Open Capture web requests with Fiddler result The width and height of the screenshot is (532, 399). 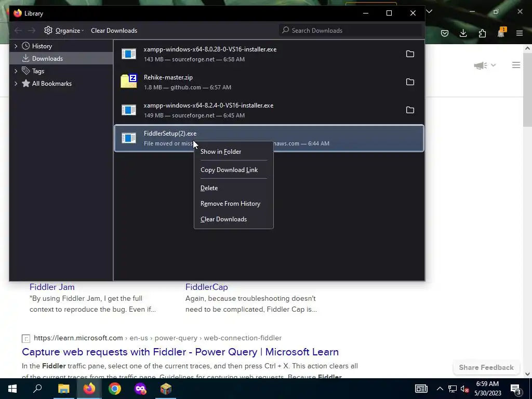180,352
